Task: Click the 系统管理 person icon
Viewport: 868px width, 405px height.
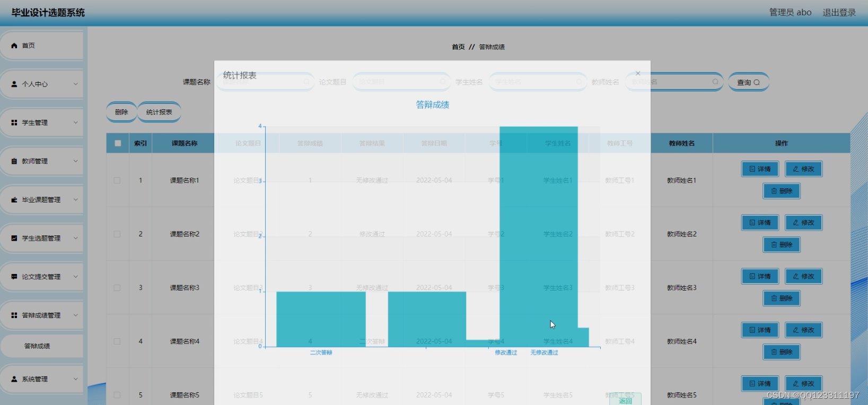Action: coord(14,379)
